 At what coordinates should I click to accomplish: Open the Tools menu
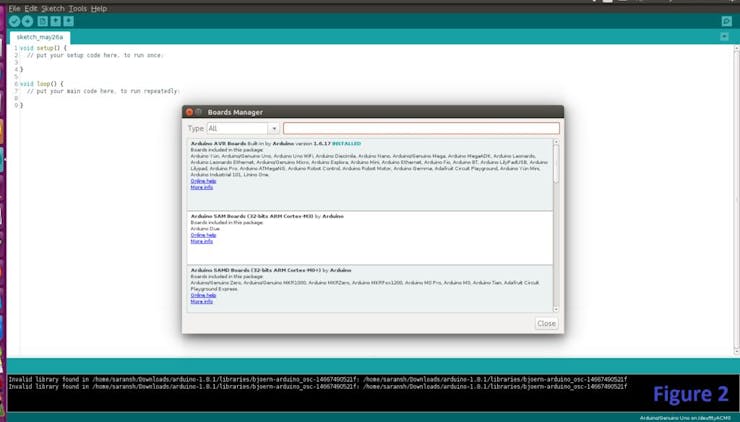click(x=78, y=8)
